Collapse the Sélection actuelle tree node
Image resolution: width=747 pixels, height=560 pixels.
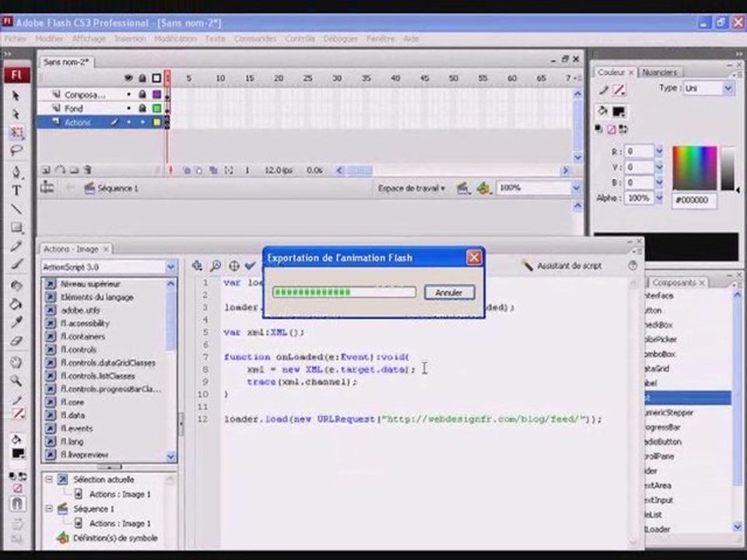point(48,480)
